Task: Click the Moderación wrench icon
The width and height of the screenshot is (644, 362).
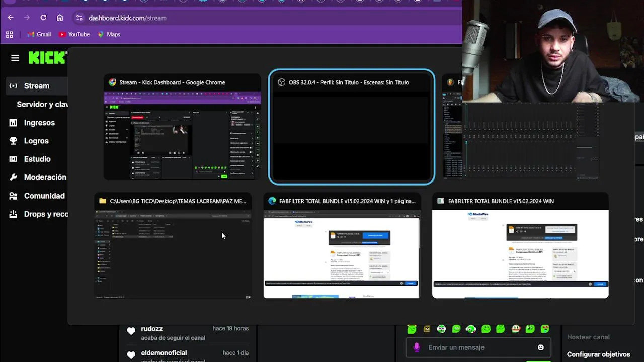Action: point(14,177)
